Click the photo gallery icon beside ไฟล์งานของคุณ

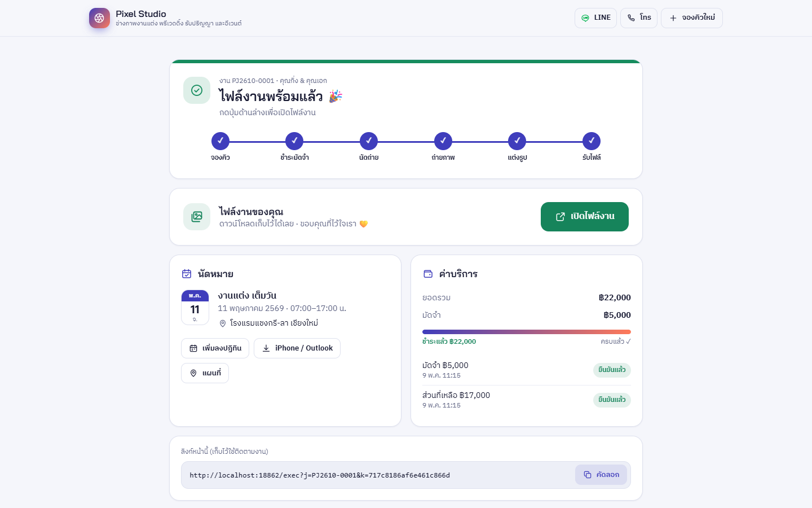197,217
